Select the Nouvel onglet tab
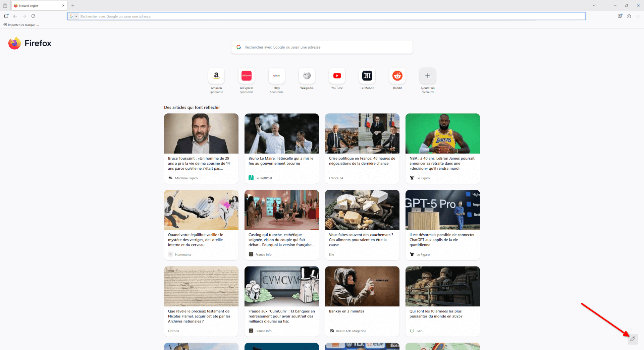 pos(37,6)
